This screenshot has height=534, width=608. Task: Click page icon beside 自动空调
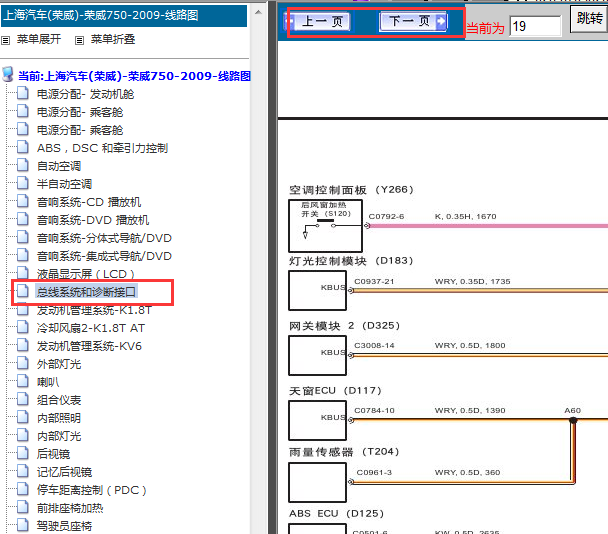[23, 165]
